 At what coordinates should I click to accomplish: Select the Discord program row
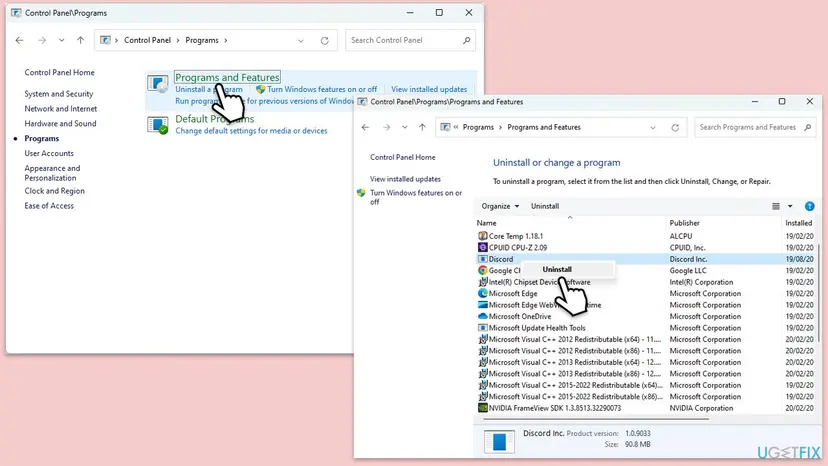[645, 259]
